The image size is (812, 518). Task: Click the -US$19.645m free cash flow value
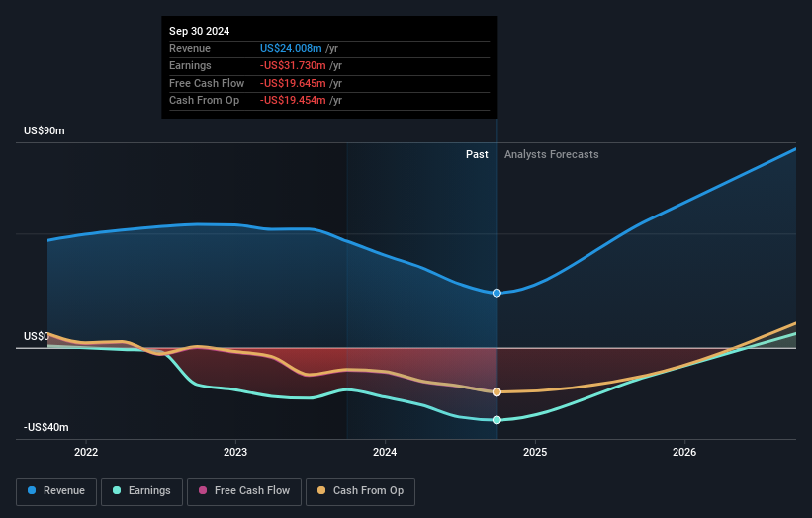tap(293, 83)
